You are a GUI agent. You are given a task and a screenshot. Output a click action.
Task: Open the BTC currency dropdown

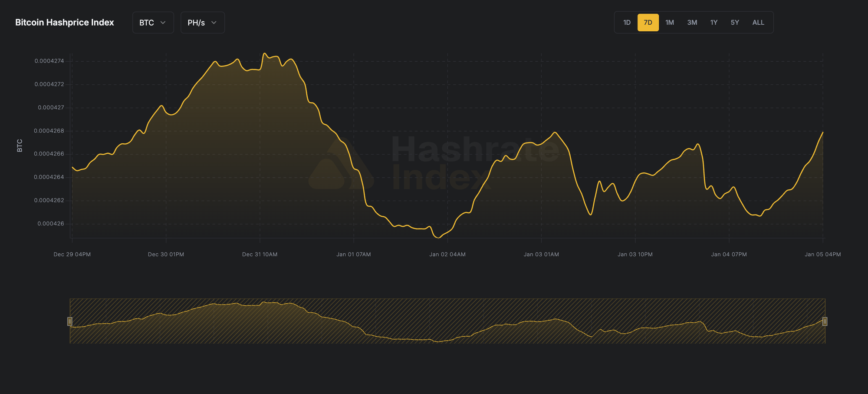(x=153, y=22)
